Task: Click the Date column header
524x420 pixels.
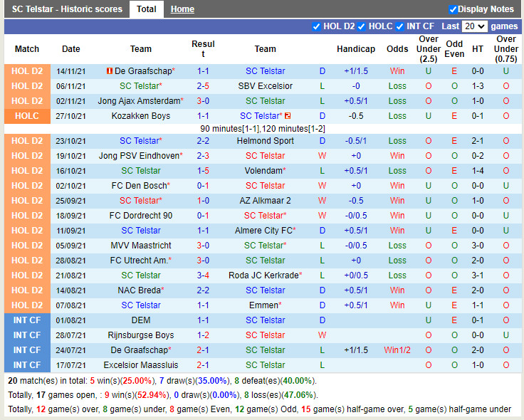Action: pyautogui.click(x=71, y=49)
